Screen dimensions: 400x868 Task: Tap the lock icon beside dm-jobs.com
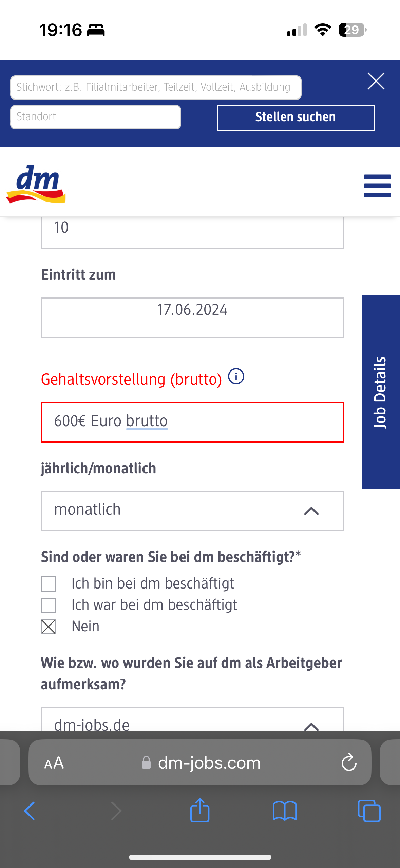[x=146, y=763]
